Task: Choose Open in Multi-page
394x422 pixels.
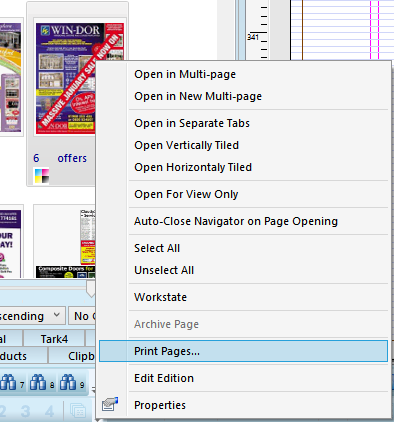Action: pos(185,74)
